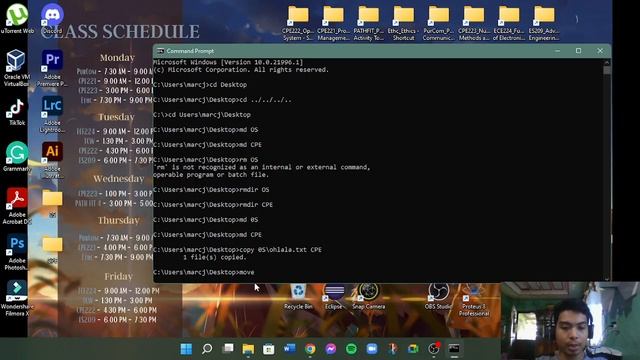The image size is (640, 360).
Task: Open Task View from the taskbar
Action: (x=228, y=349)
